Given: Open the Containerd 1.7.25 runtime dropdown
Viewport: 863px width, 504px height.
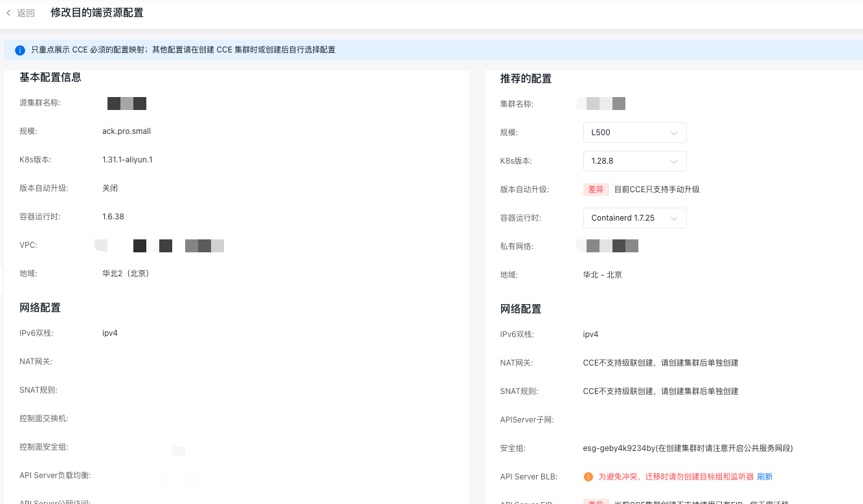Looking at the screenshot, I should (x=634, y=218).
